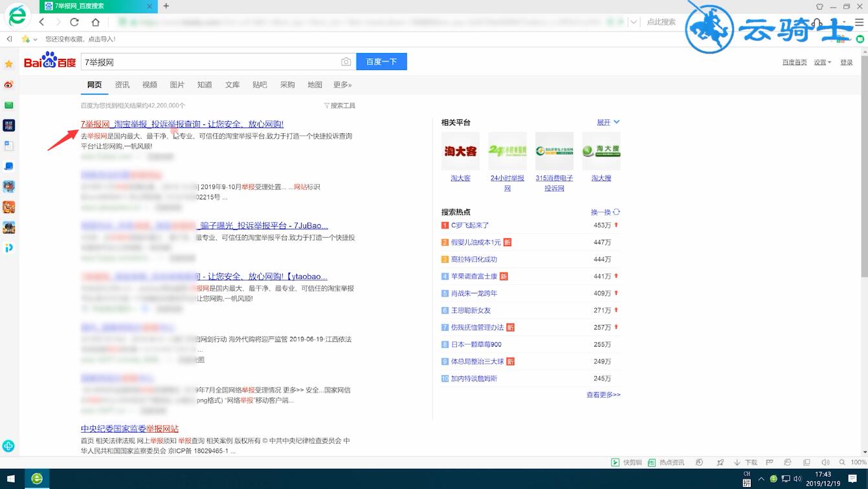The height and width of the screenshot is (489, 868).
Task: Select the 网页 search tab
Action: 95,85
